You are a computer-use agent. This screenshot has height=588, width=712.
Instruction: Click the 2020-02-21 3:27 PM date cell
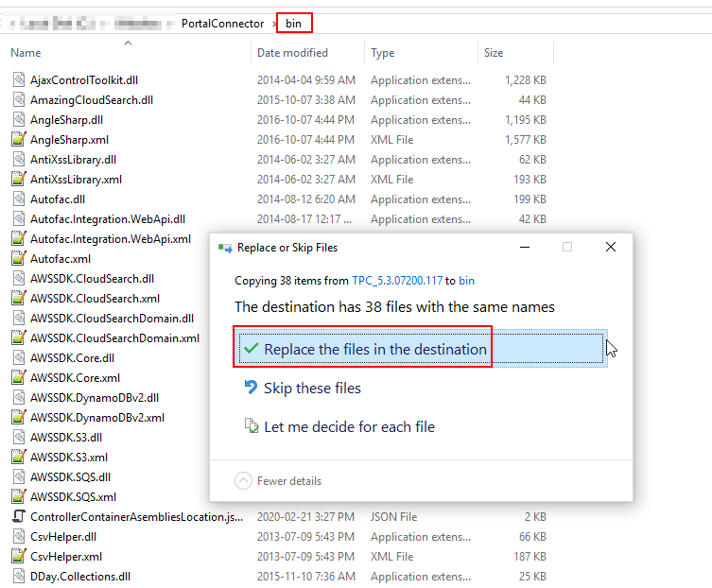pos(305,517)
